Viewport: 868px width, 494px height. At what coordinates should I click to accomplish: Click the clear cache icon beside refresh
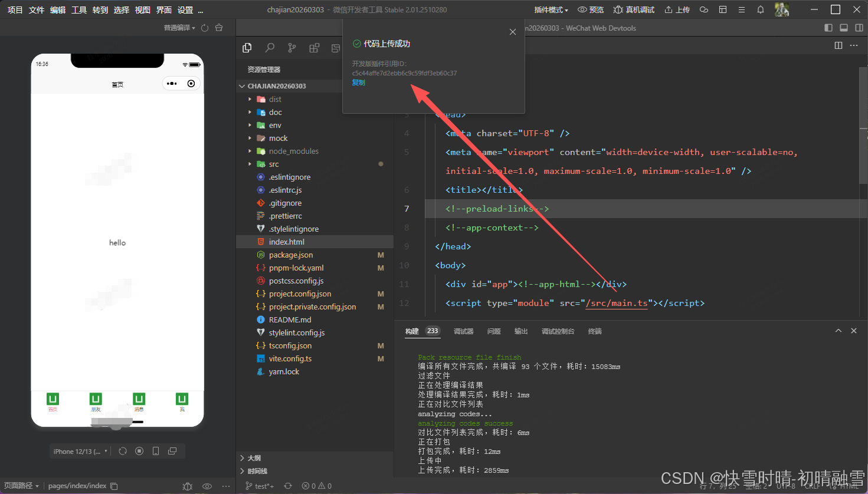click(x=219, y=28)
